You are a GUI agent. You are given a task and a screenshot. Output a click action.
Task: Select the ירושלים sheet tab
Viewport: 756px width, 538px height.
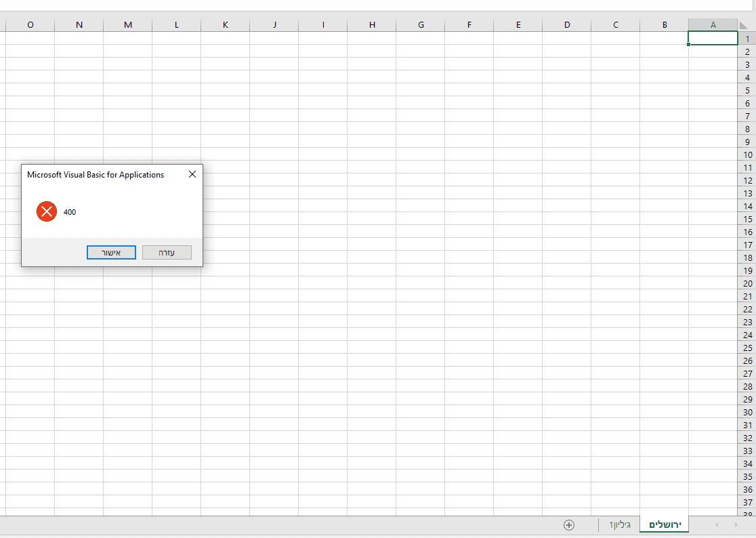(664, 524)
